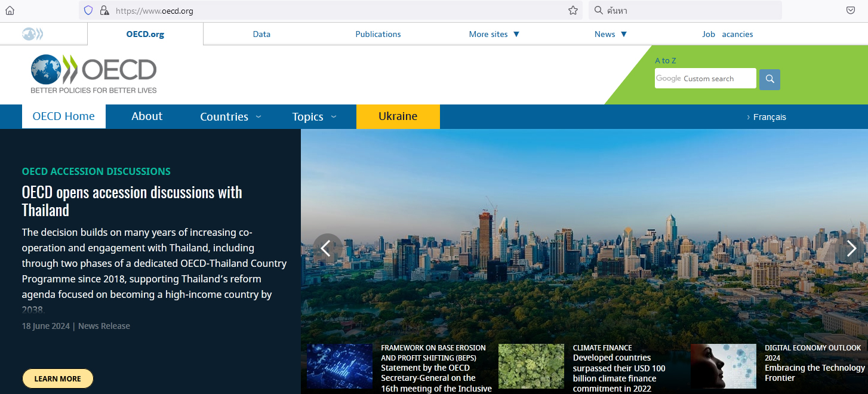
Task: Click the Google Custom search field
Action: (705, 78)
